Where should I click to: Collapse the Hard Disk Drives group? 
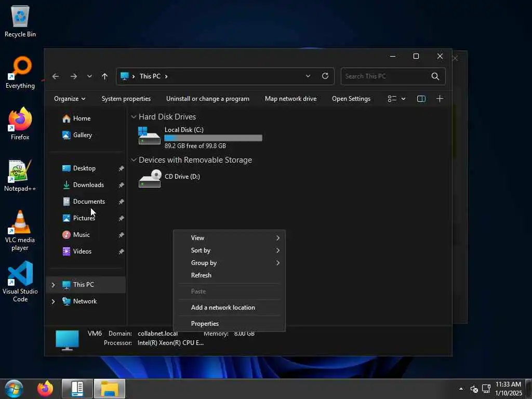tap(134, 117)
